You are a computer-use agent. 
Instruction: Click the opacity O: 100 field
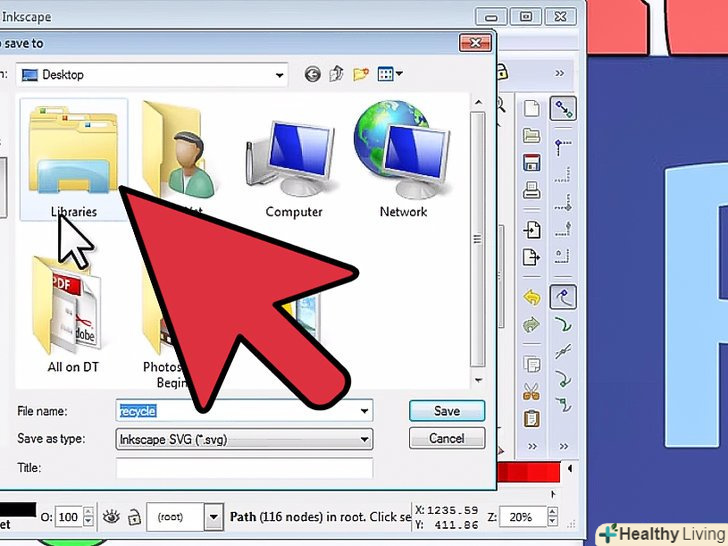coord(68,517)
